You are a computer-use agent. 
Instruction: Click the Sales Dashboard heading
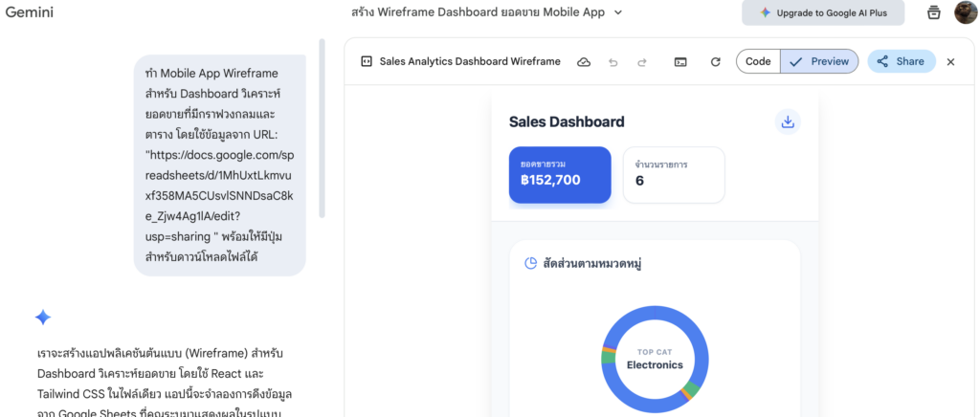pos(567,121)
